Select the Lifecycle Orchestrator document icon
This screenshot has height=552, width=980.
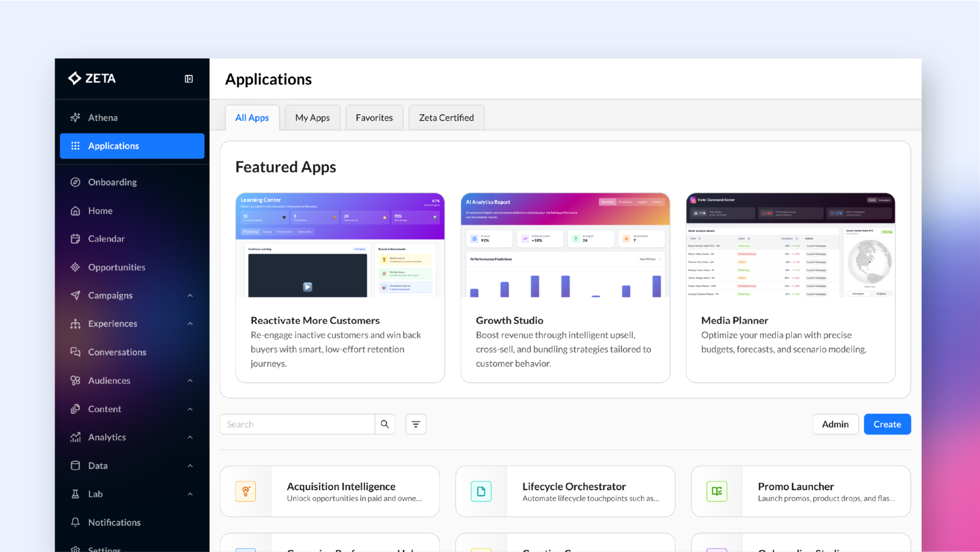481,491
